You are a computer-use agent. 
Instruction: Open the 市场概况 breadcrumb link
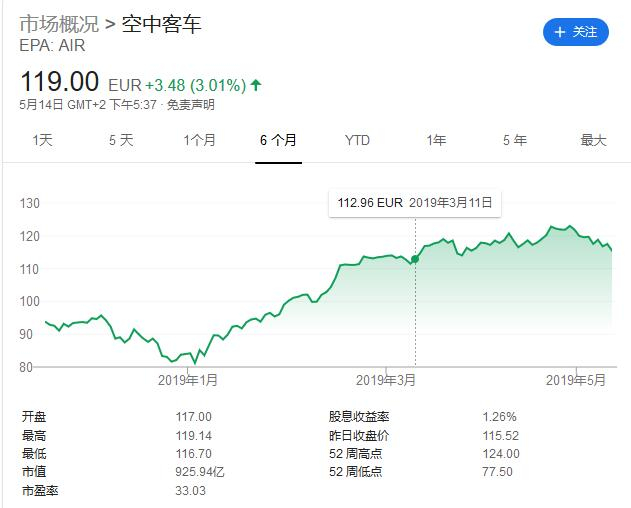[59, 24]
